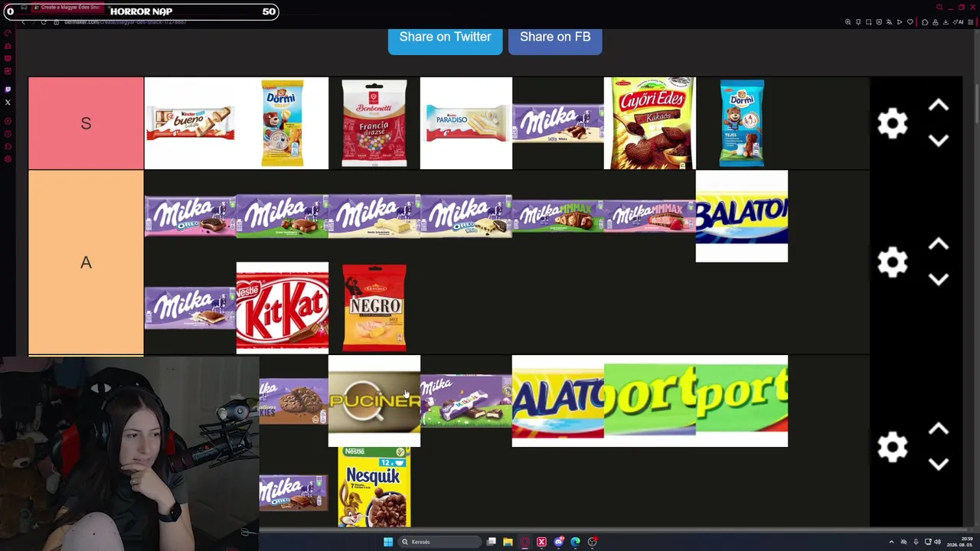The image size is (980, 551).
Task: Move the A tier row down
Action: 939,279
